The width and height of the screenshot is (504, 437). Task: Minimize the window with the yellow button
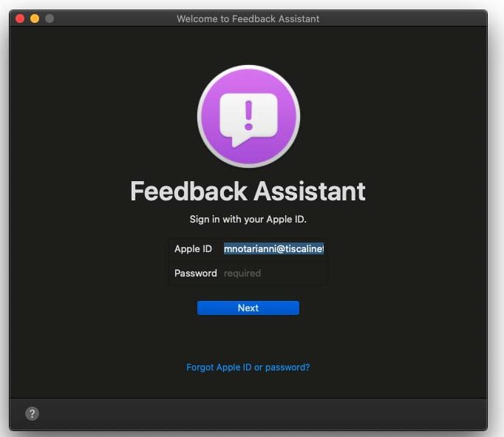point(35,18)
